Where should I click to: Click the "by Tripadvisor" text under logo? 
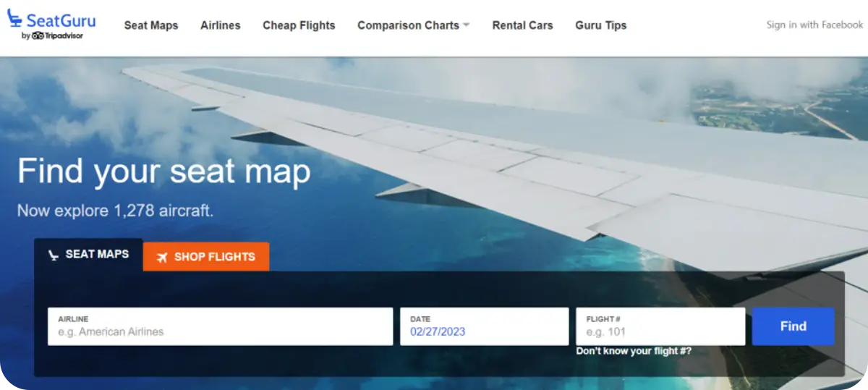(52, 35)
